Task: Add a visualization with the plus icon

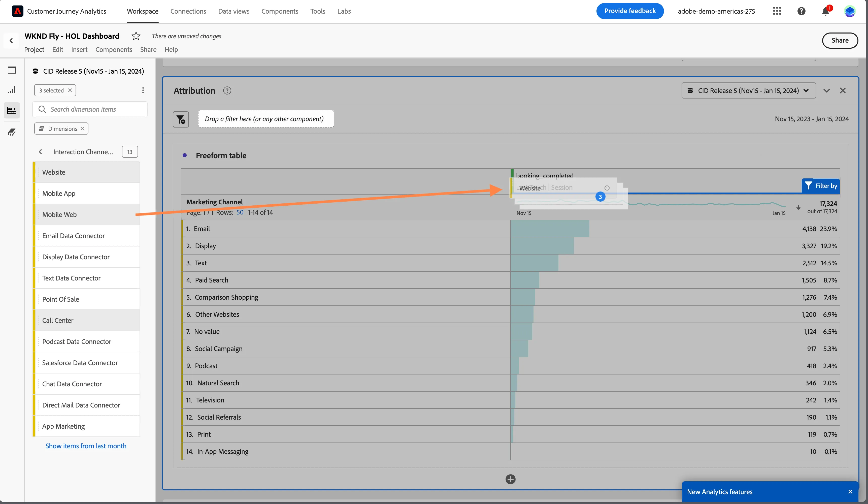Action: point(511,479)
